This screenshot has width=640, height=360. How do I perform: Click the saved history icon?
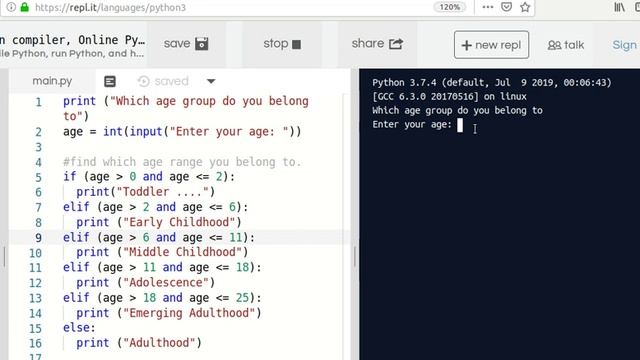[x=143, y=81]
